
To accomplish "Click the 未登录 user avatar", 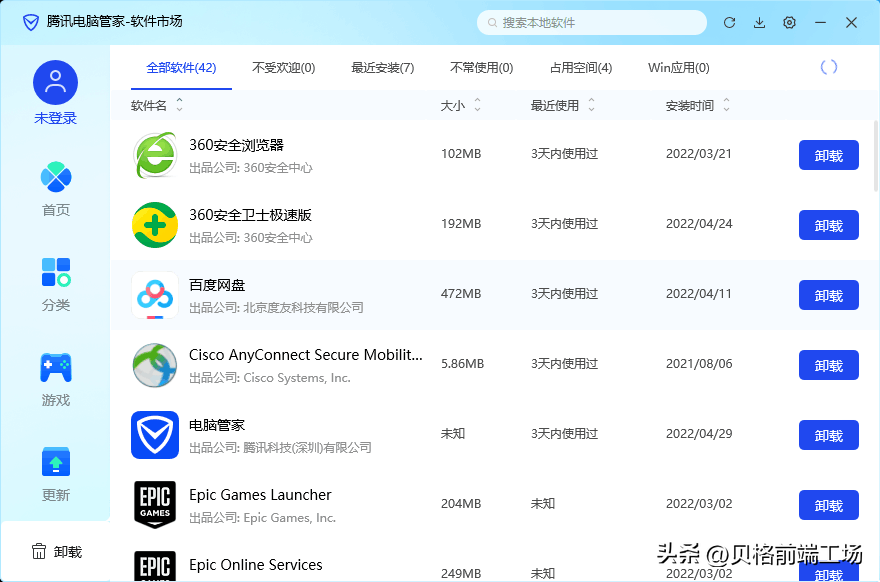I will [56, 83].
